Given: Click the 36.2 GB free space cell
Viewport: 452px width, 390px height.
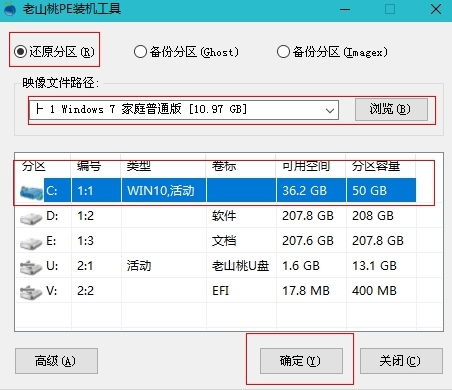Looking at the screenshot, I should (311, 190).
